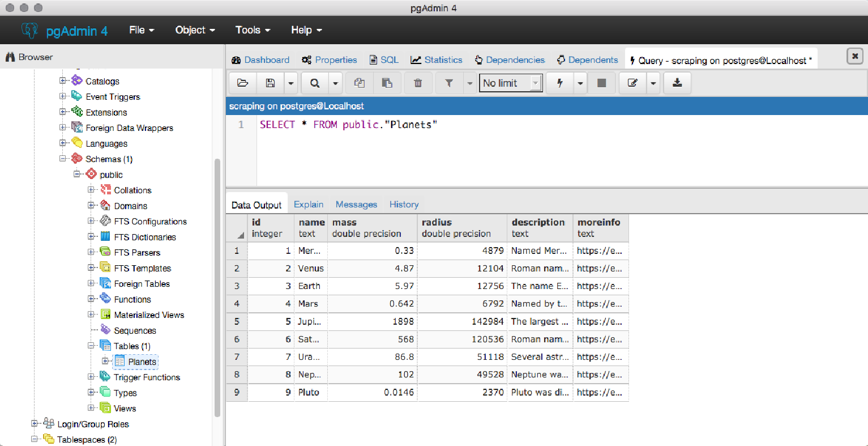
Task: Click the Paste rows icon
Action: click(x=387, y=83)
